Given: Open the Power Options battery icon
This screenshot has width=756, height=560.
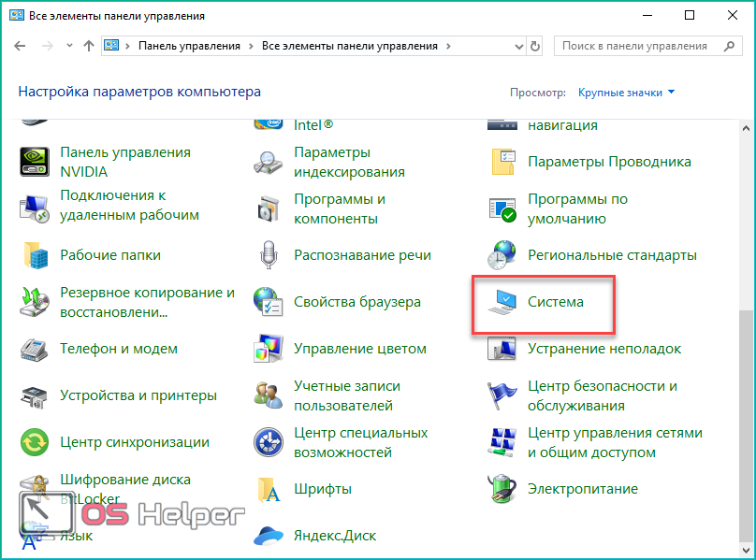Looking at the screenshot, I should [502, 489].
